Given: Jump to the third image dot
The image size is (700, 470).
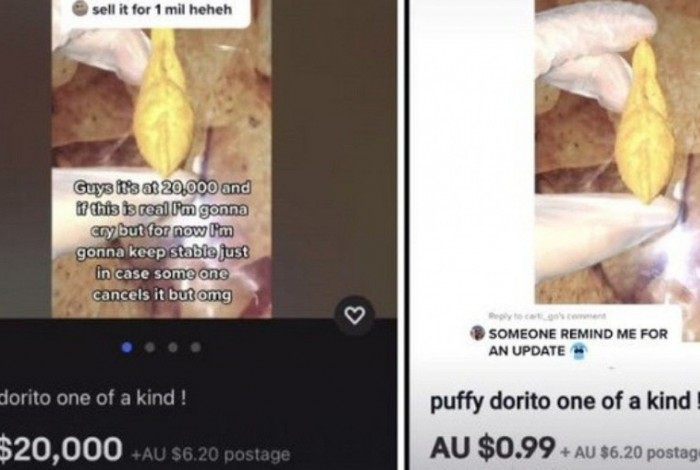Looking at the screenshot, I should 173,347.
